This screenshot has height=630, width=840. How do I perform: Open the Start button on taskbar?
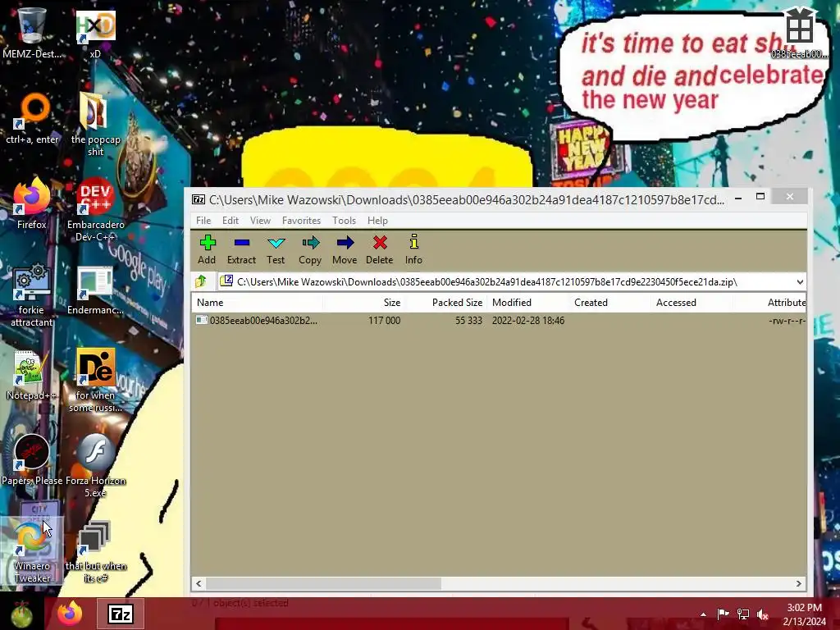pos(21,614)
